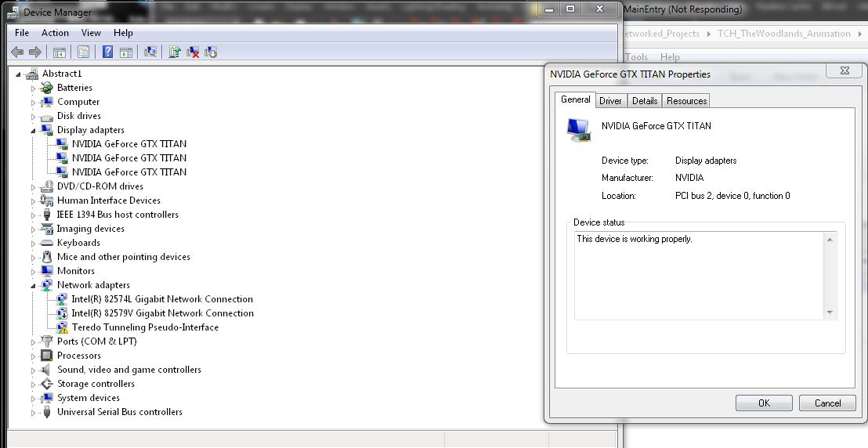Expand the Disk drives node arrow

tap(33, 116)
